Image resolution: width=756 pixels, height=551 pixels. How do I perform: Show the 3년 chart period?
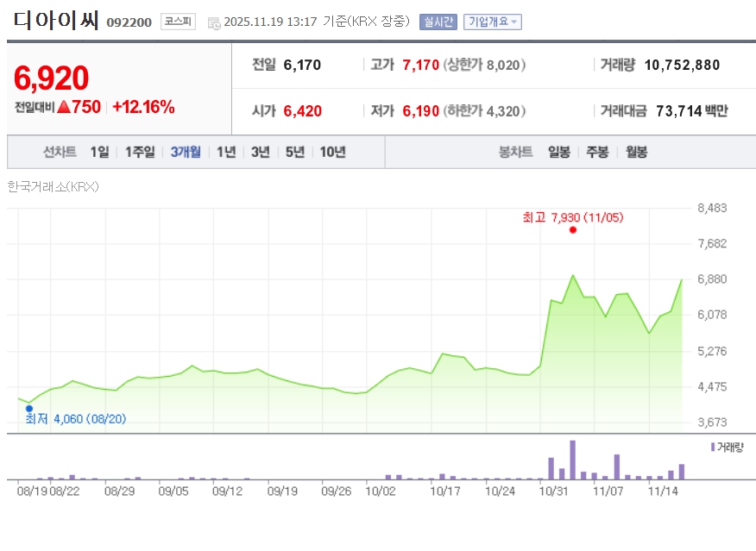pyautogui.click(x=261, y=152)
